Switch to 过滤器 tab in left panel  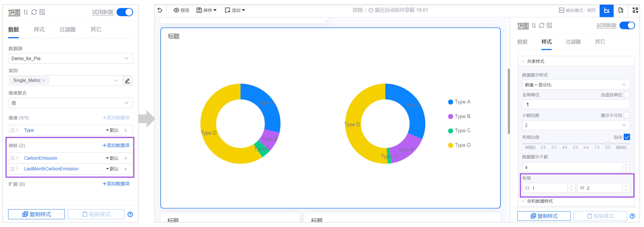68,30
